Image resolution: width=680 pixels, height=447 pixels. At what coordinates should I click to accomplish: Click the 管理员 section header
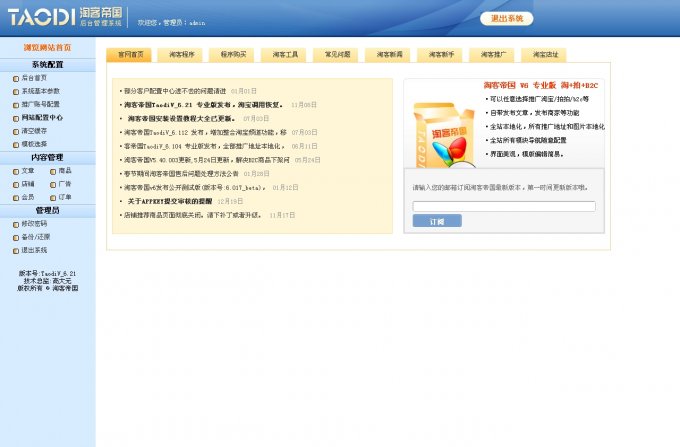[x=47, y=211]
